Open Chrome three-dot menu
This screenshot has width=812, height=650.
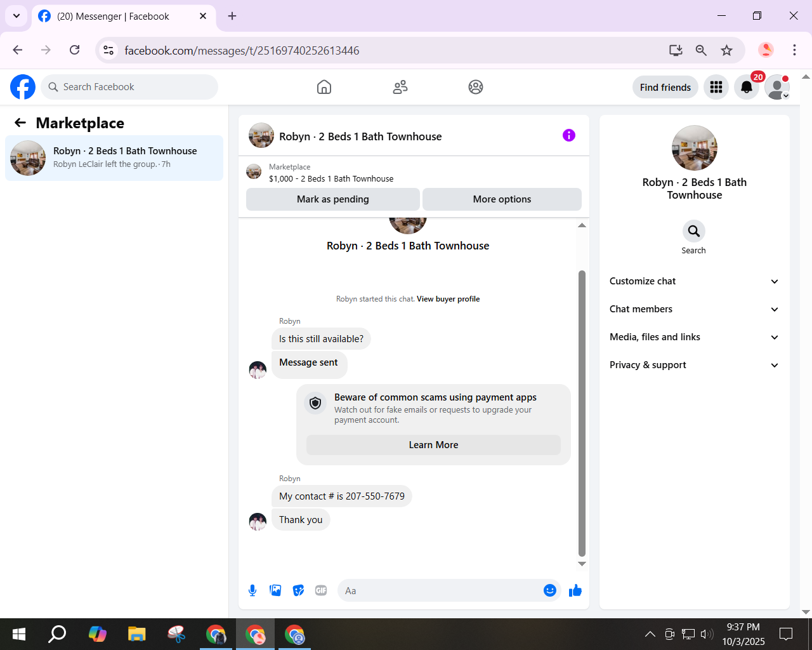(x=794, y=50)
